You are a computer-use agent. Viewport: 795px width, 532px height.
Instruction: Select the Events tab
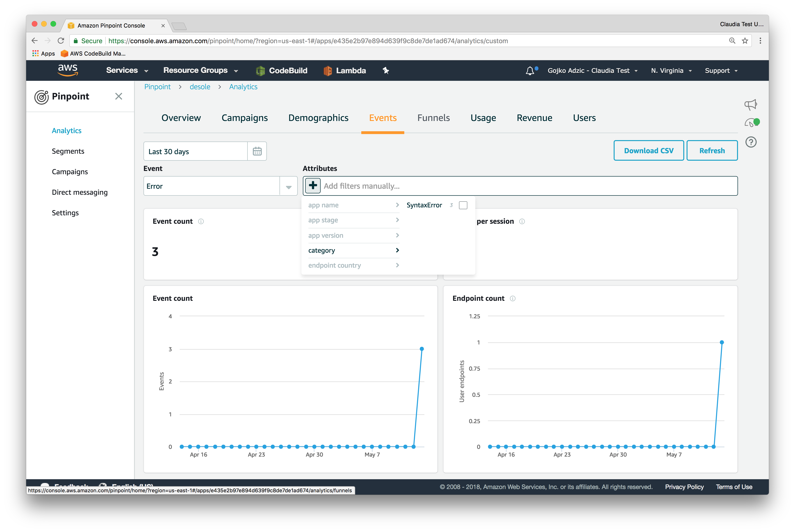[x=383, y=118]
